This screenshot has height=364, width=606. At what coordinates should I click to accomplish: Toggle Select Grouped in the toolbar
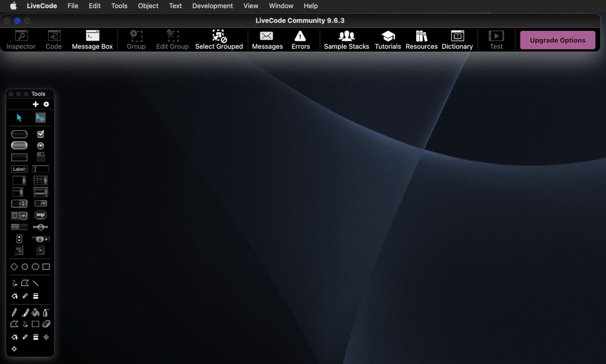click(219, 40)
